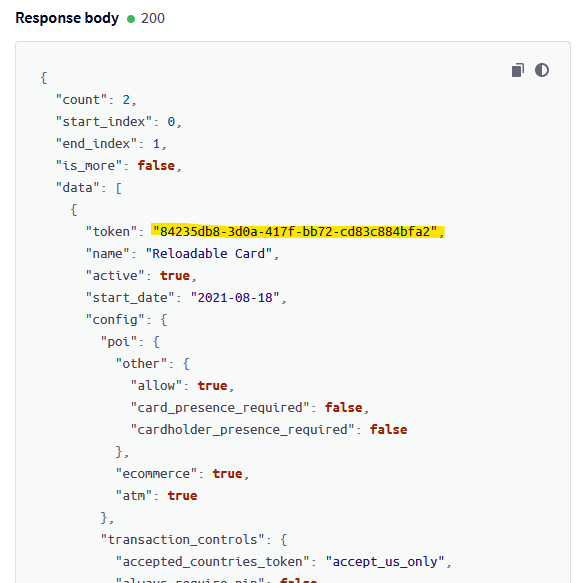Click the "count" value 2

pos(126,100)
